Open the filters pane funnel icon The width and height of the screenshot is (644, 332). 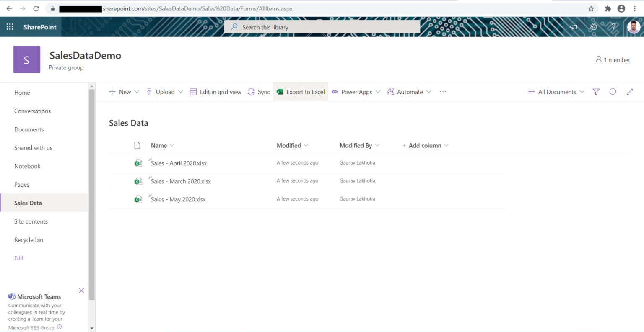[x=596, y=92]
